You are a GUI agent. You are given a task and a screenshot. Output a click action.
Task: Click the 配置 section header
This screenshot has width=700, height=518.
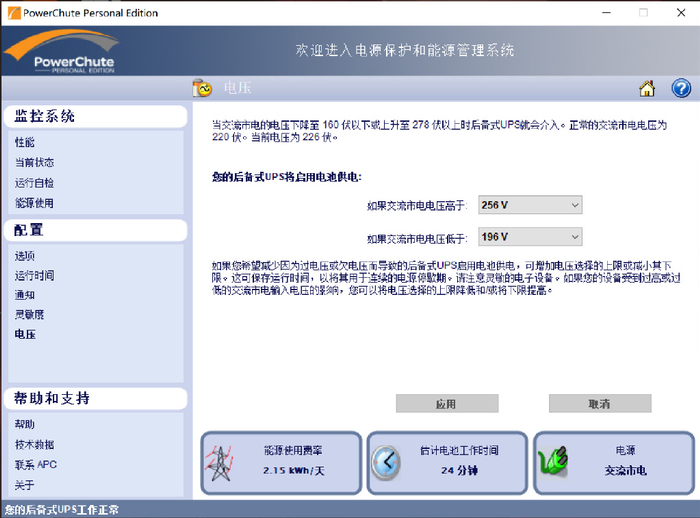coord(96,230)
